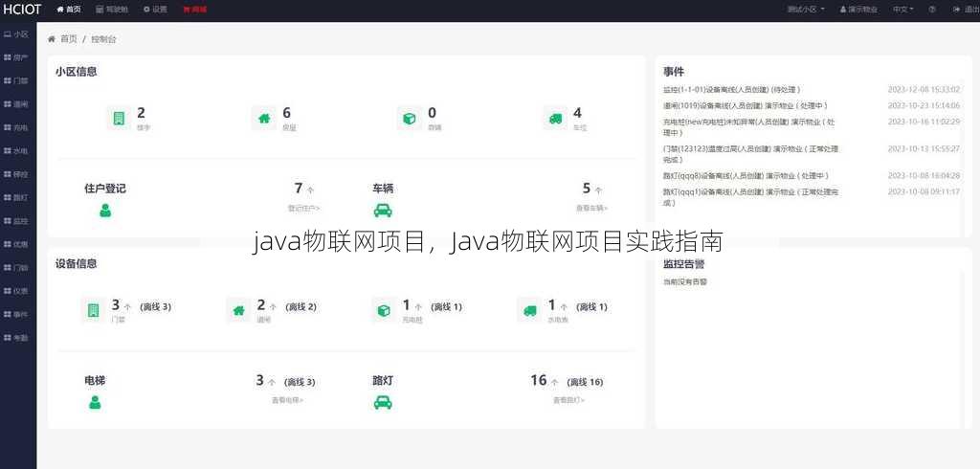Click the truck icon in 设备信息

point(529,310)
